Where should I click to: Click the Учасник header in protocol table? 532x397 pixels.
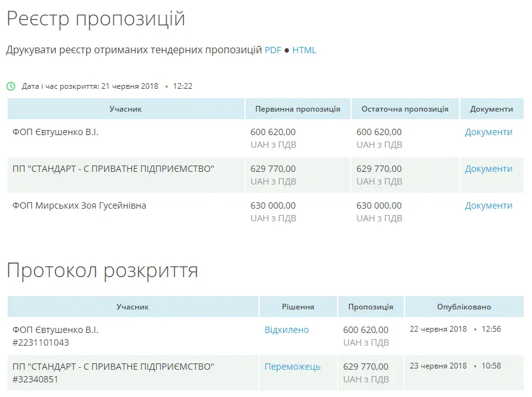pyautogui.click(x=132, y=307)
